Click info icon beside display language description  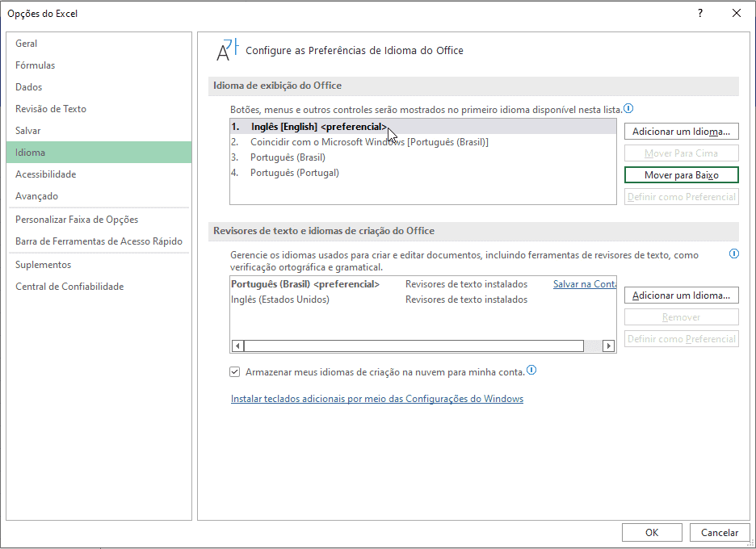pyautogui.click(x=628, y=108)
